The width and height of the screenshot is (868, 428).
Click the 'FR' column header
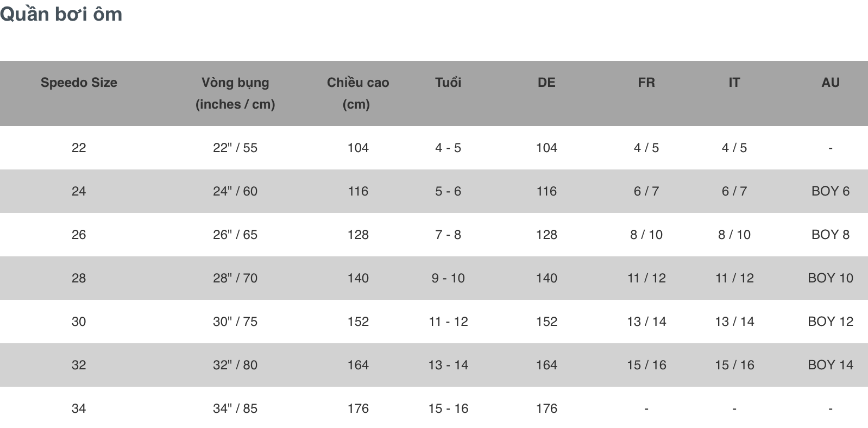coord(646,83)
